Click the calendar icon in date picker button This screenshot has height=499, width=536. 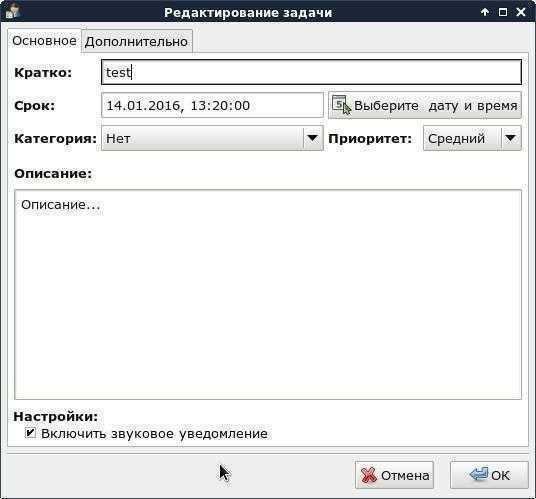[340, 104]
